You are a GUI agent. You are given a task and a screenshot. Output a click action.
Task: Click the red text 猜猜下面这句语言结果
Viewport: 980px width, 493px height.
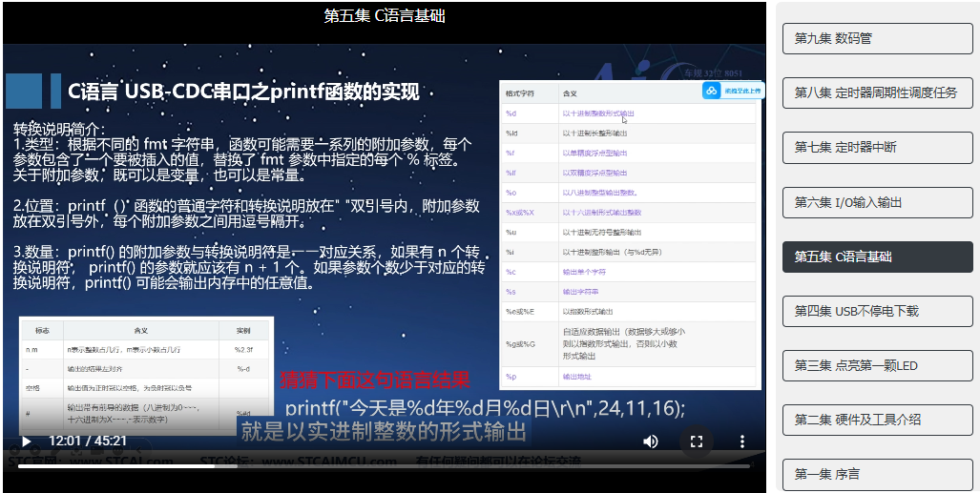tap(374, 379)
